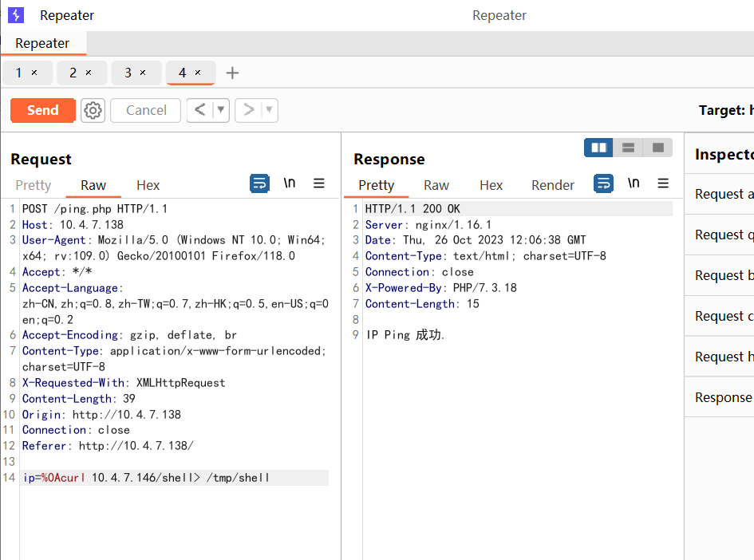Screen dimensions: 754x560
Task: Add a new Repeater tab with plus
Action: [232, 73]
